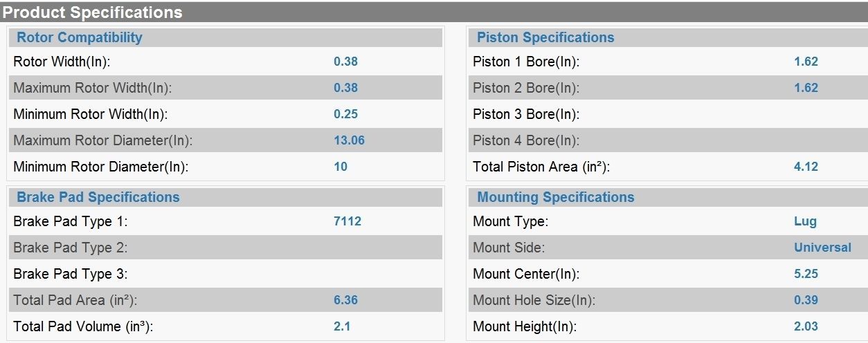Click the Brake Pad Type 1 value 7112
The image size is (868, 343).
tap(347, 221)
